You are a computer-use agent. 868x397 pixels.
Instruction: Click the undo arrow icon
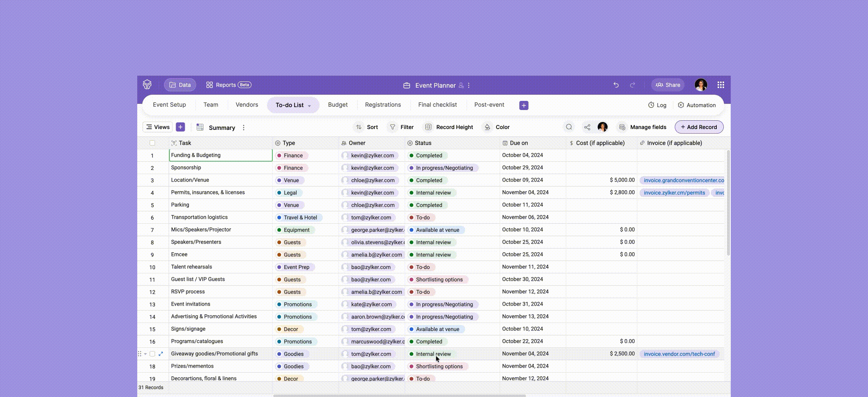tap(616, 85)
